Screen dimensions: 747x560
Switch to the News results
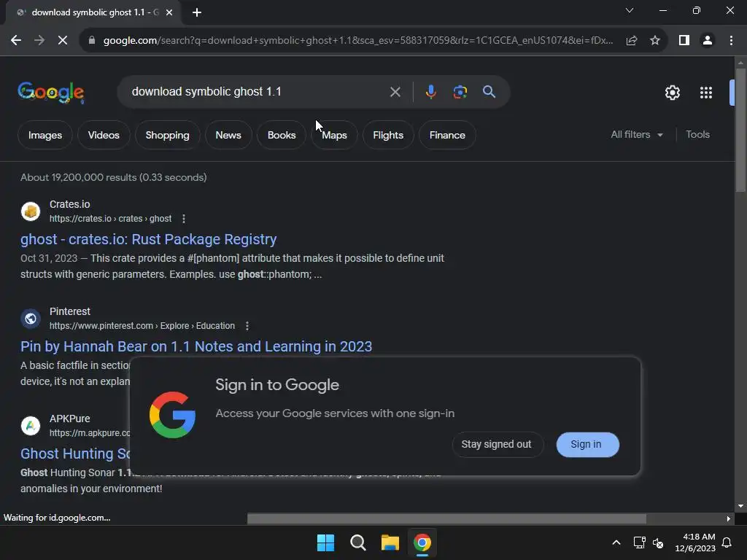(228, 135)
